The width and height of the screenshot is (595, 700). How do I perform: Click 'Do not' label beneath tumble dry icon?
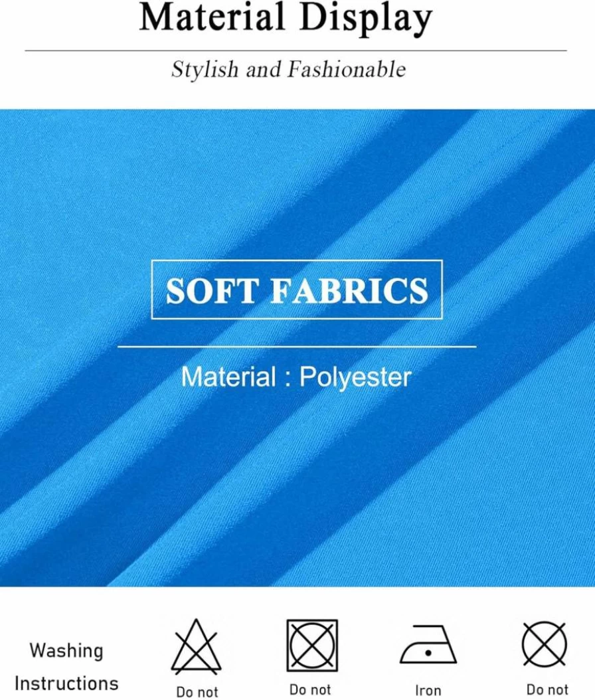(x=310, y=690)
